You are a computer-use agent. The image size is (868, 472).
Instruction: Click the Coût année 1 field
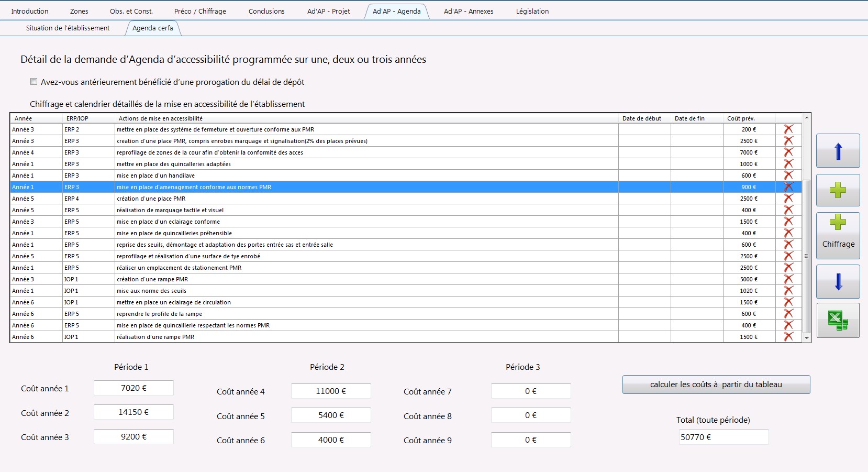point(133,388)
